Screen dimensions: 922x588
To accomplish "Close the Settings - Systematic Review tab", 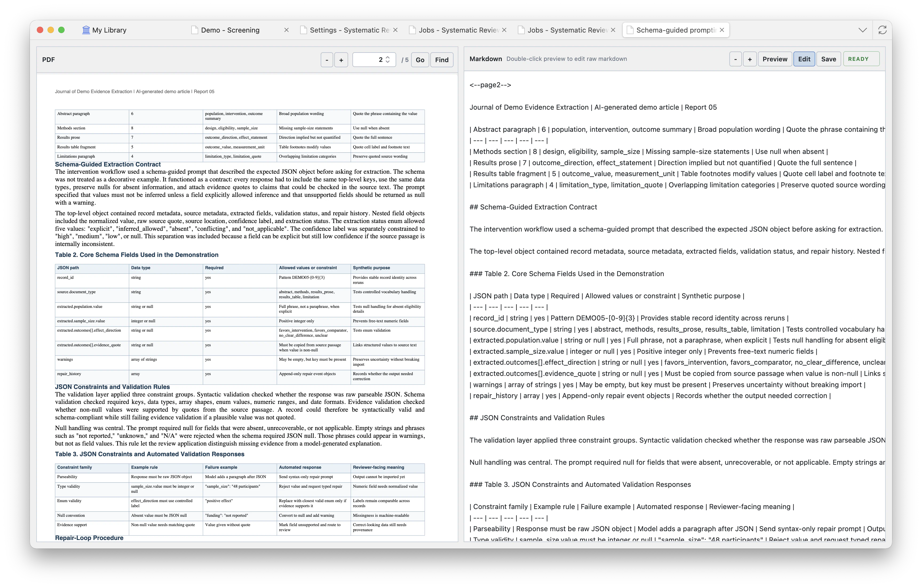I will 395,30.
